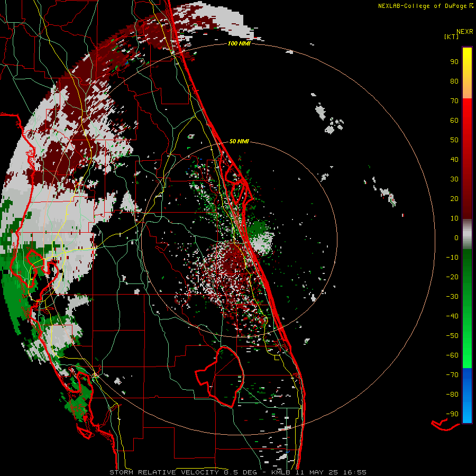This screenshot has width=476, height=476.
Task: Click the STORM RELATIVE VELOCITY product title
Action: [x=164, y=472]
